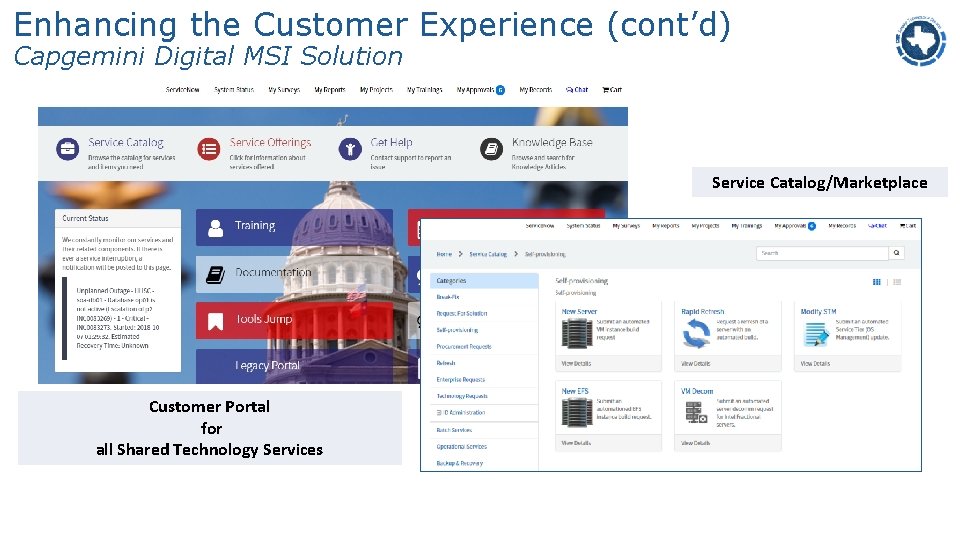The height and width of the screenshot is (540, 960).
Task: Click Service Catalog breadcrumb link
Action: click(x=488, y=254)
